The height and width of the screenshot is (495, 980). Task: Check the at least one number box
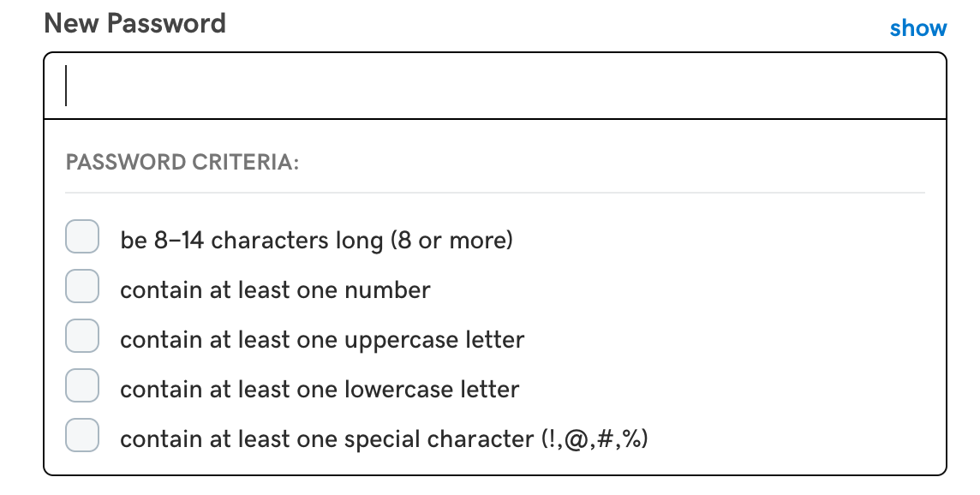(x=83, y=288)
